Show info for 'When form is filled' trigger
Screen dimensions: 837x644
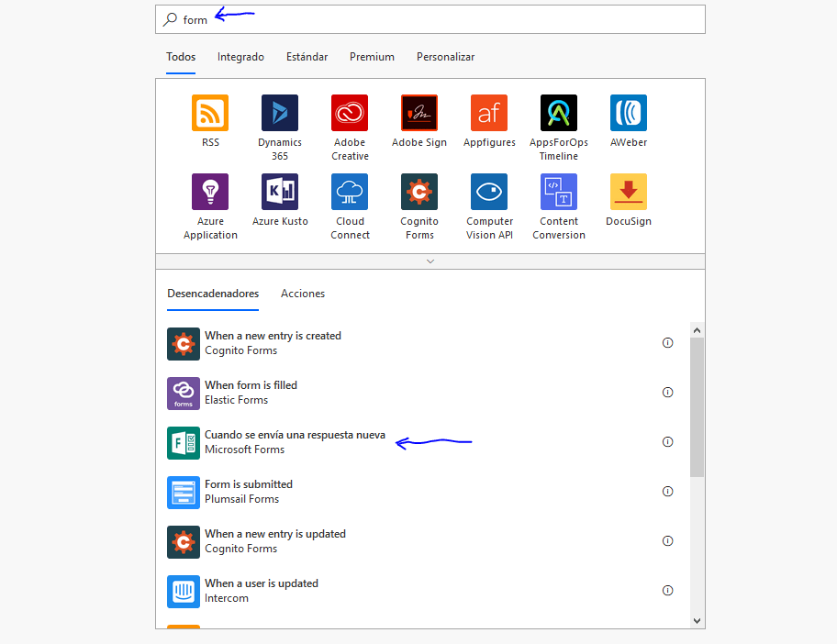coord(667,392)
